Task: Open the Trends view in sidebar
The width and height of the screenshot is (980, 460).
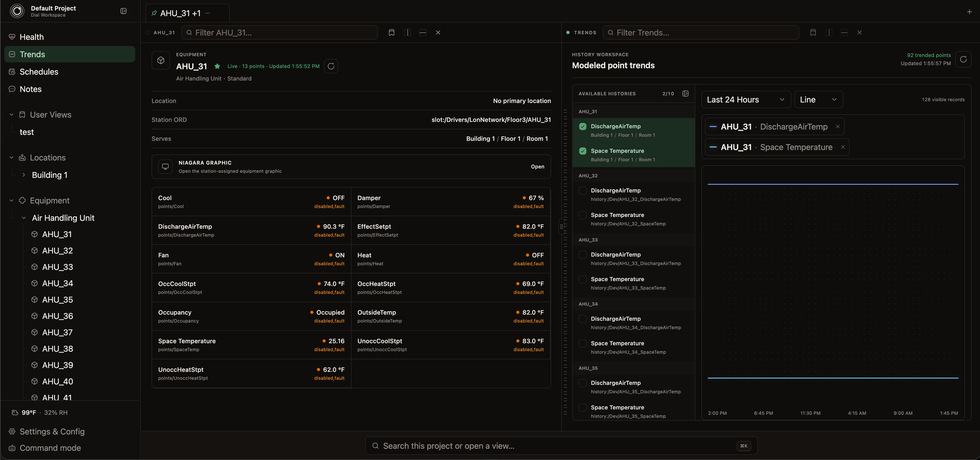Action: pyautogui.click(x=70, y=54)
